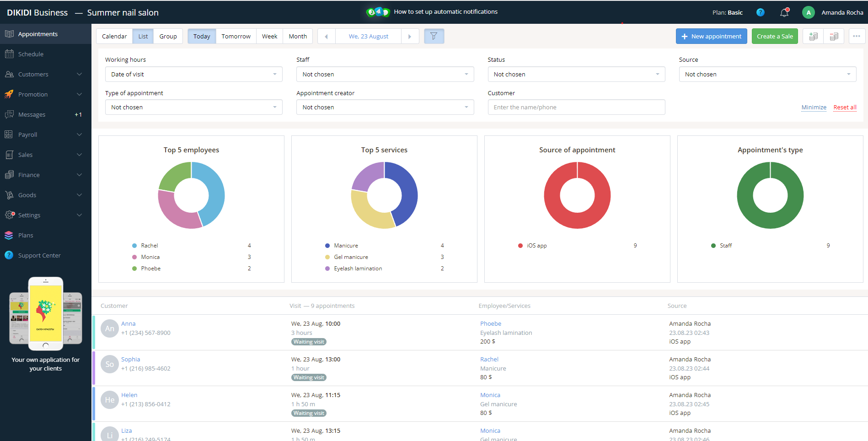Image resolution: width=868 pixels, height=441 pixels.
Task: Click the Minimize filters link
Action: (x=814, y=107)
